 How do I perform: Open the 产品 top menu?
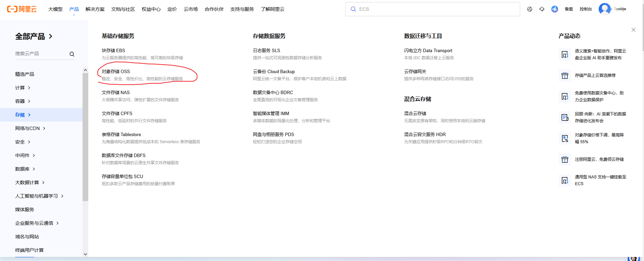point(74,9)
